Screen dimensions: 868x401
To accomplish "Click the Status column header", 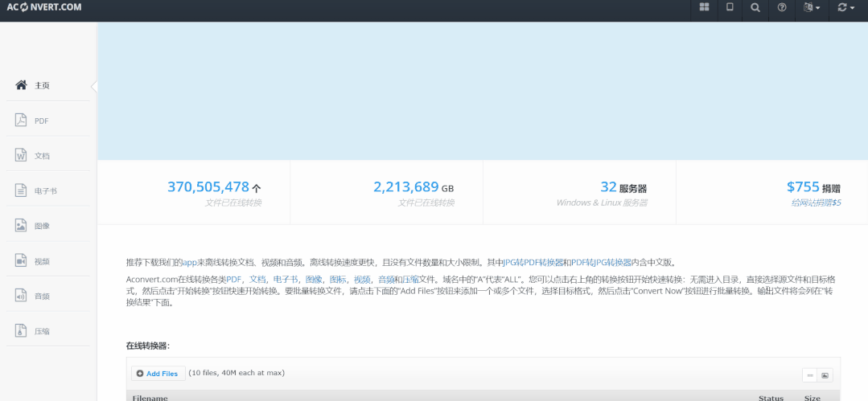I will click(771, 398).
